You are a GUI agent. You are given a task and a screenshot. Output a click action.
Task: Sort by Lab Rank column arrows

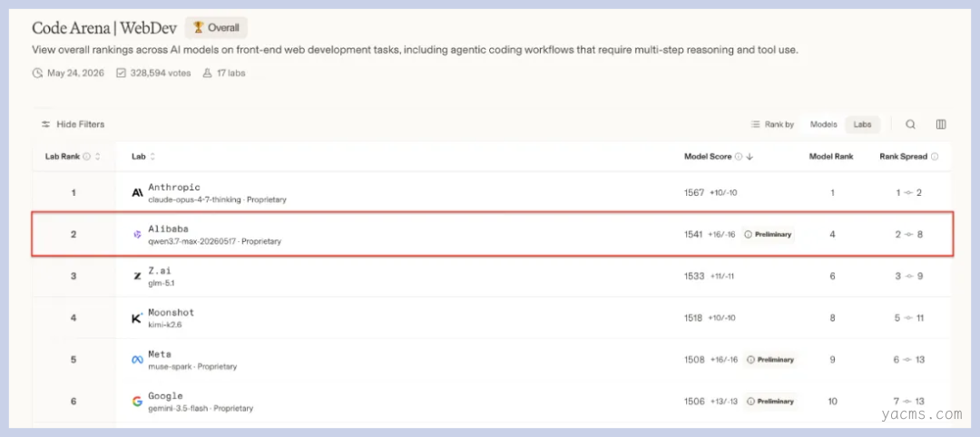click(97, 157)
